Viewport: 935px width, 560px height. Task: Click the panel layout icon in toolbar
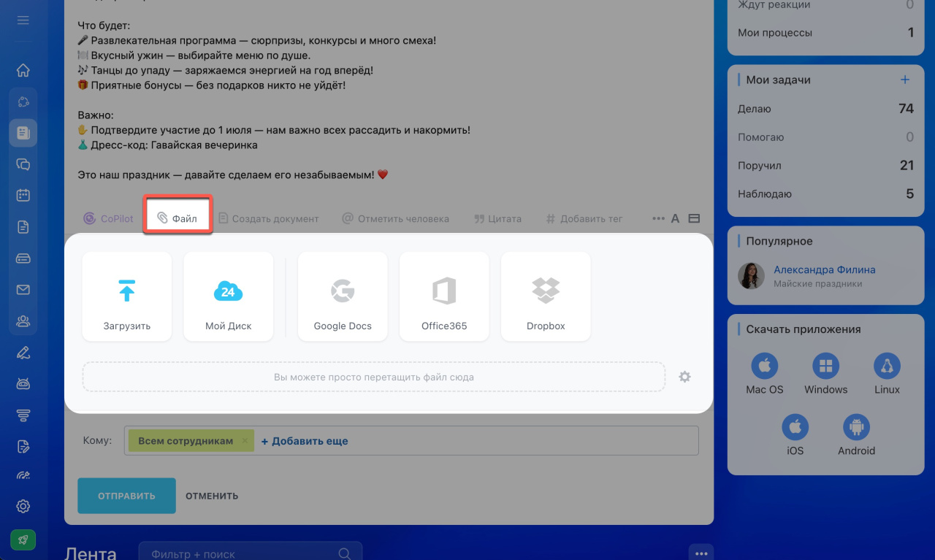tap(694, 218)
